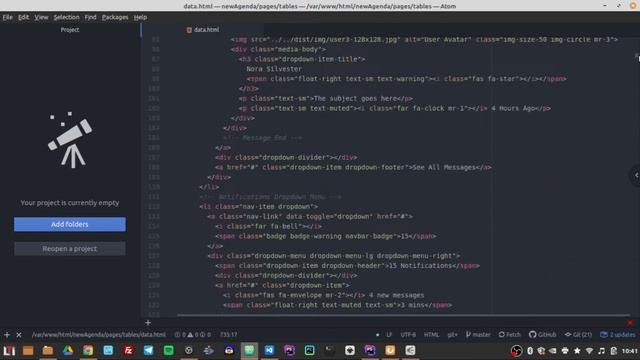Click the "See All Messages" code line

click(x=353, y=167)
